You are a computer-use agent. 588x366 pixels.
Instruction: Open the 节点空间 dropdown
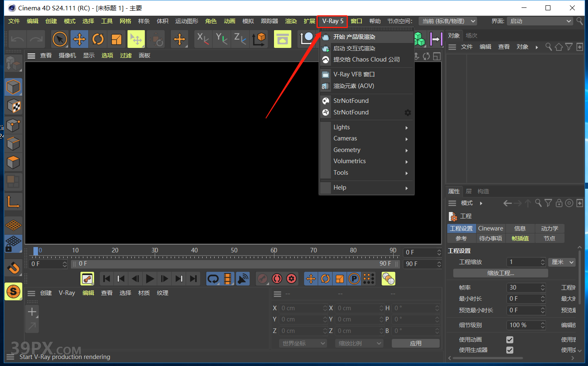(x=448, y=21)
